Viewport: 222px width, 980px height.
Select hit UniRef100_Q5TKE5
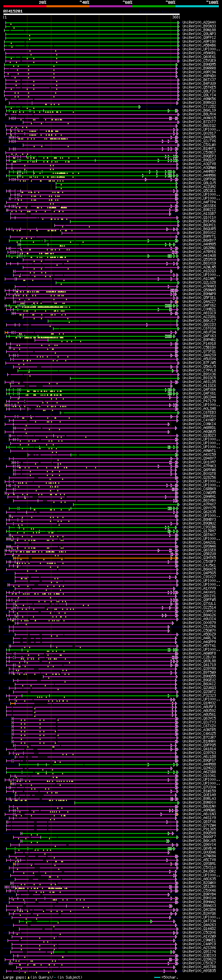point(199,88)
